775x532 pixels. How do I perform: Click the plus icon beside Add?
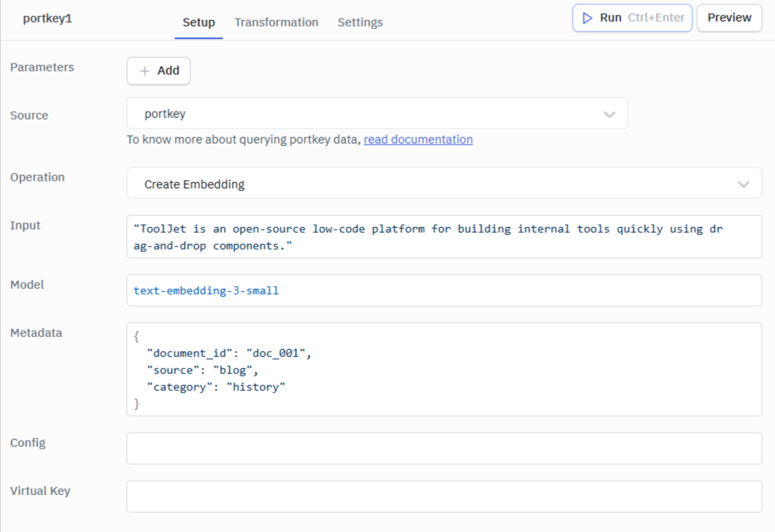tap(145, 71)
